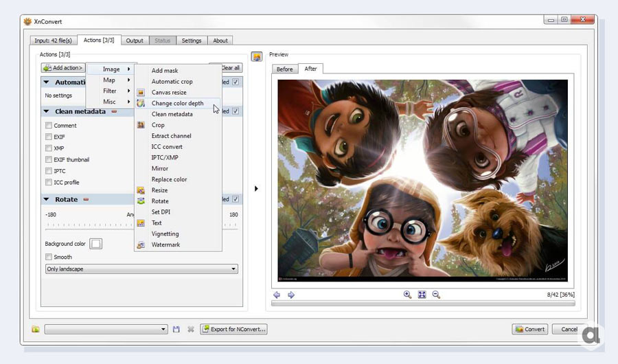Fit preview image to window
The height and width of the screenshot is (364, 618).
(422, 295)
